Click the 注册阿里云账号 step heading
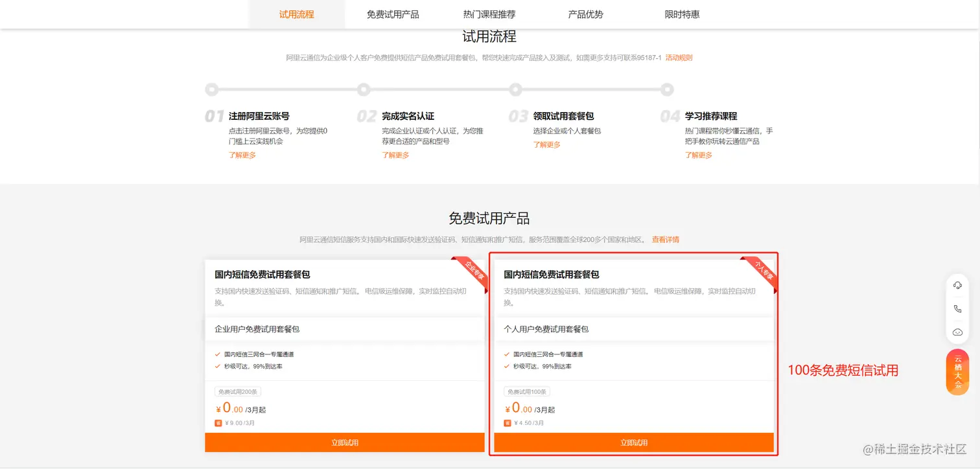 [259, 117]
